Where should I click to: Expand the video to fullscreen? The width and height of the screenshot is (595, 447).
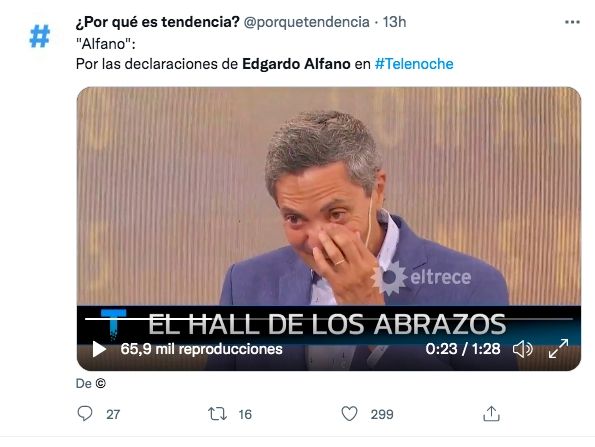click(x=559, y=349)
